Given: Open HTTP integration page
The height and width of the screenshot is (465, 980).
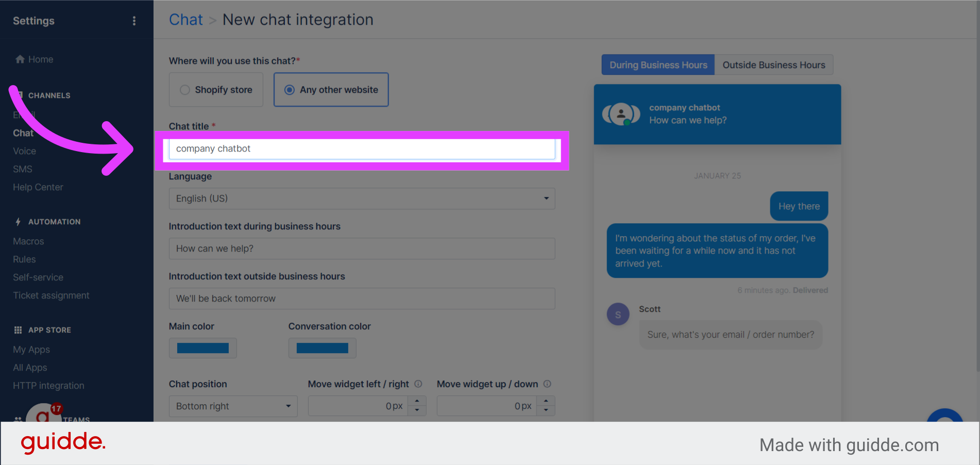Looking at the screenshot, I should 48,386.
